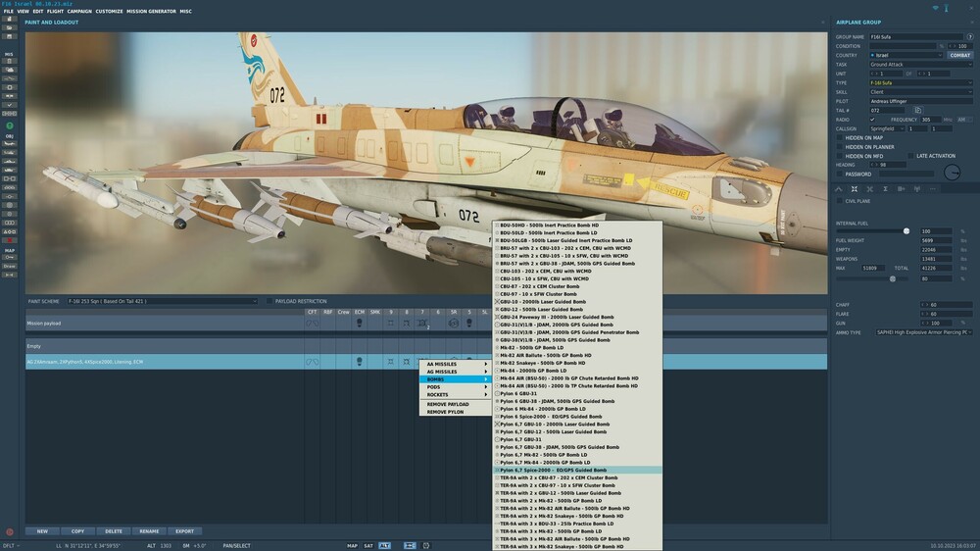Select the airplane group icon under OBJ

[x=9, y=144]
